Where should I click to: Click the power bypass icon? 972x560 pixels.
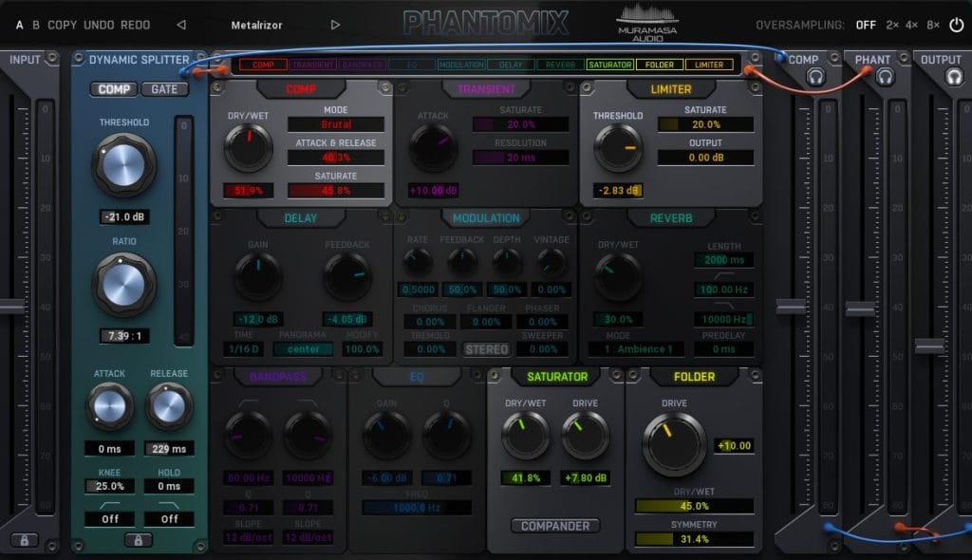pos(956,25)
